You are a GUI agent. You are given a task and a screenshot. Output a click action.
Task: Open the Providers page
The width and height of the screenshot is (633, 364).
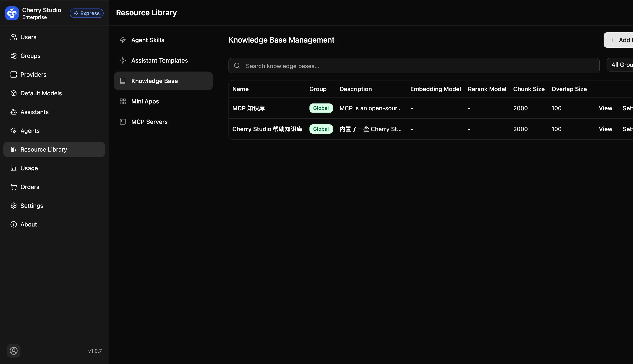point(54,75)
